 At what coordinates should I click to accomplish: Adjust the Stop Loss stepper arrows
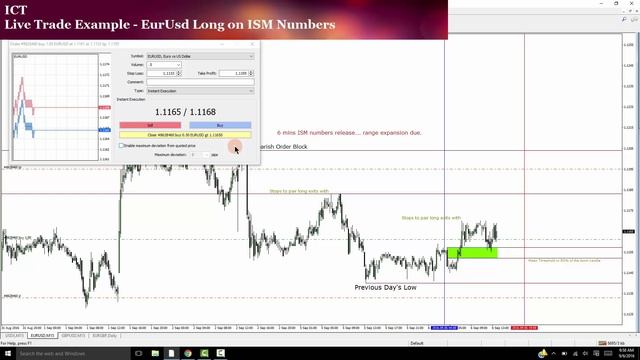(x=179, y=73)
